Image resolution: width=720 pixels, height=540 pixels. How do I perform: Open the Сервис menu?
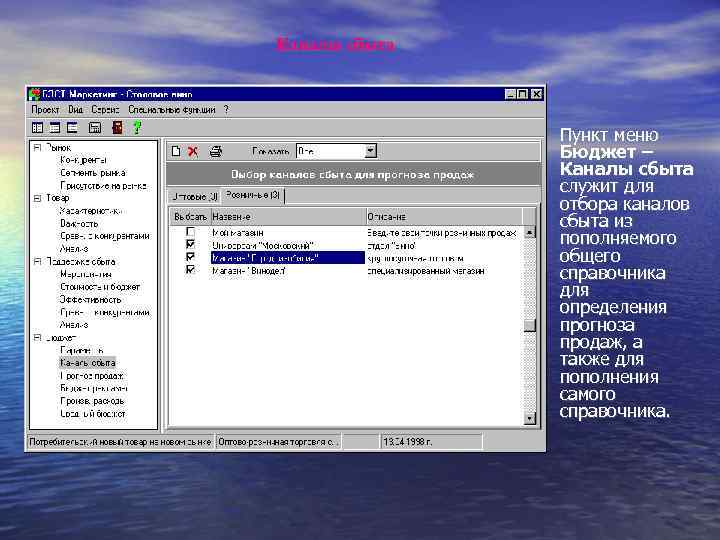(x=105, y=110)
